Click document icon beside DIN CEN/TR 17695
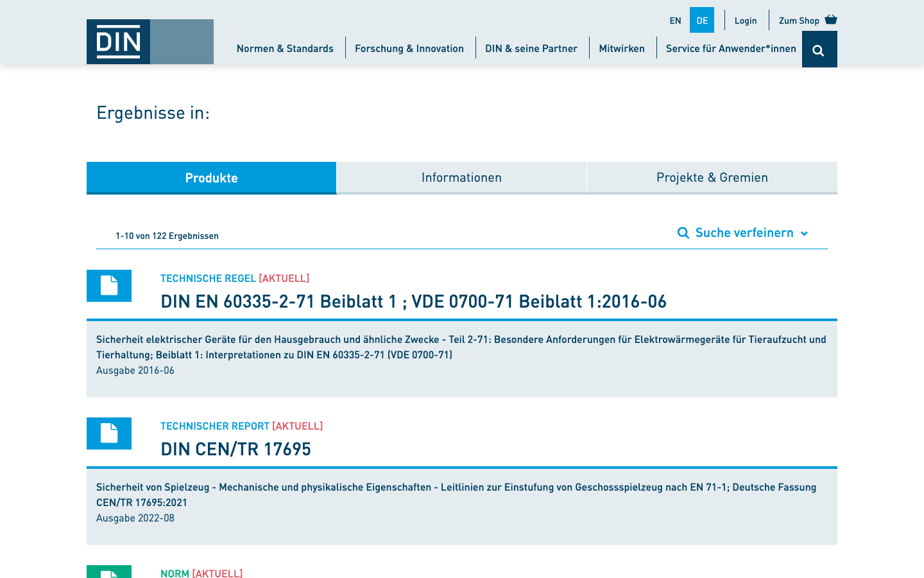The height and width of the screenshot is (578, 924). click(x=109, y=433)
